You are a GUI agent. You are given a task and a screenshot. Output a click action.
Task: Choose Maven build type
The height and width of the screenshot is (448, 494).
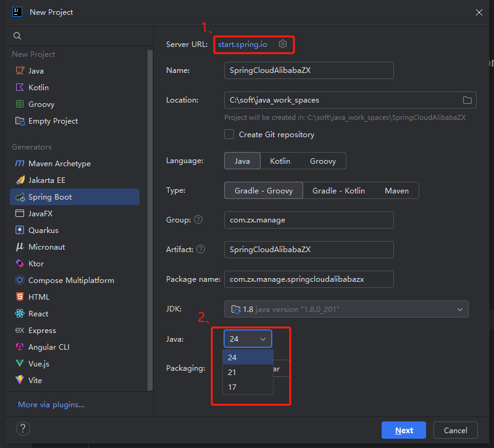tap(396, 190)
